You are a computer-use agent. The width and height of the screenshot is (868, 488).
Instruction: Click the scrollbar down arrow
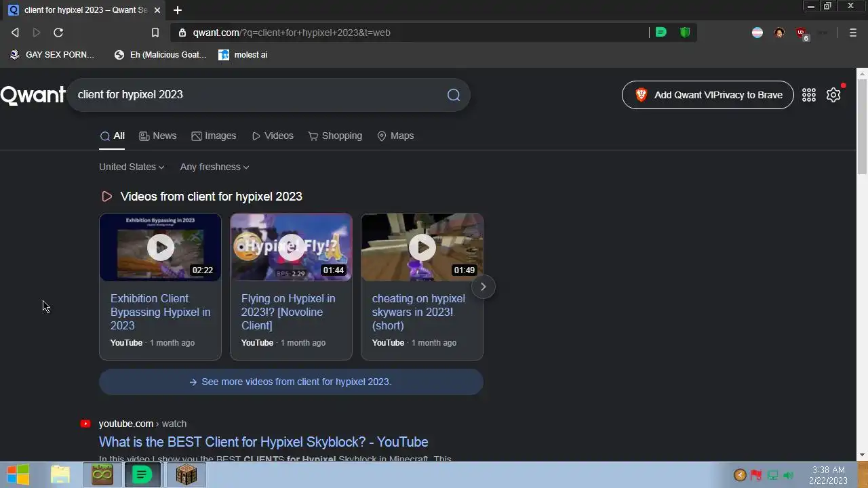[x=862, y=455]
